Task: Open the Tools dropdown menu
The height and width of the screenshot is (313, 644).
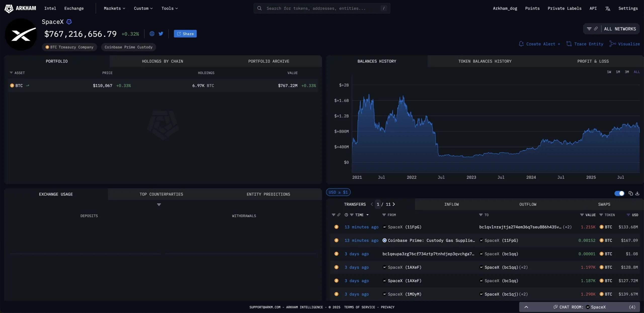Action: [170, 8]
